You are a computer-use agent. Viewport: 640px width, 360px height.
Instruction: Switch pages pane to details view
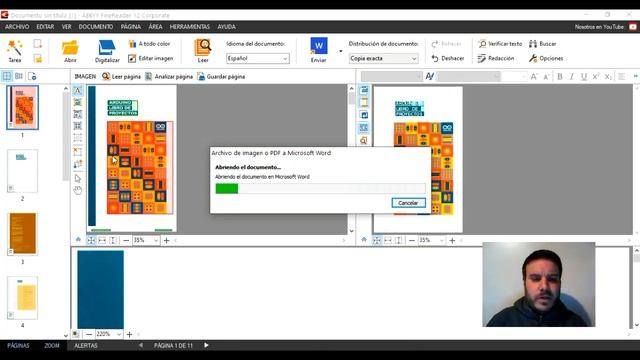[x=19, y=76]
